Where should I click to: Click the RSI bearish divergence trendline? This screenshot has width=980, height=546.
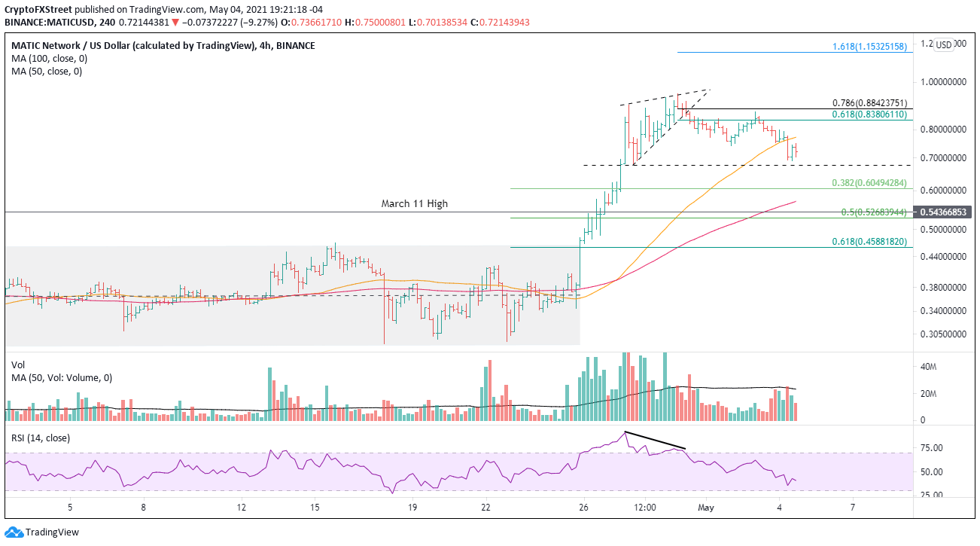pos(655,441)
